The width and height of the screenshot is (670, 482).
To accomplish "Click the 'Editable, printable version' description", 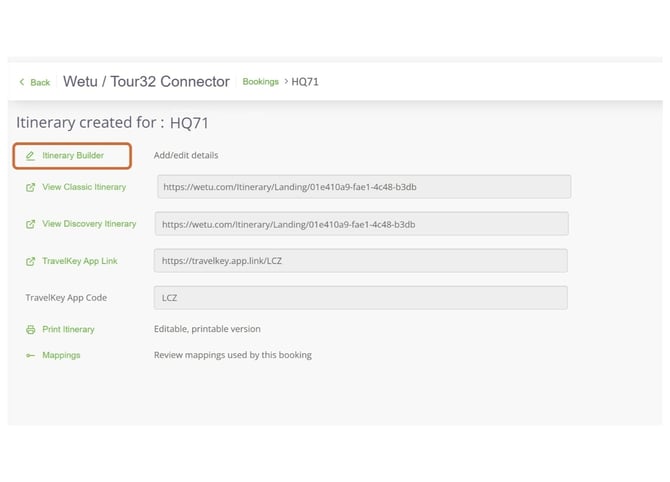I will pyautogui.click(x=207, y=329).
